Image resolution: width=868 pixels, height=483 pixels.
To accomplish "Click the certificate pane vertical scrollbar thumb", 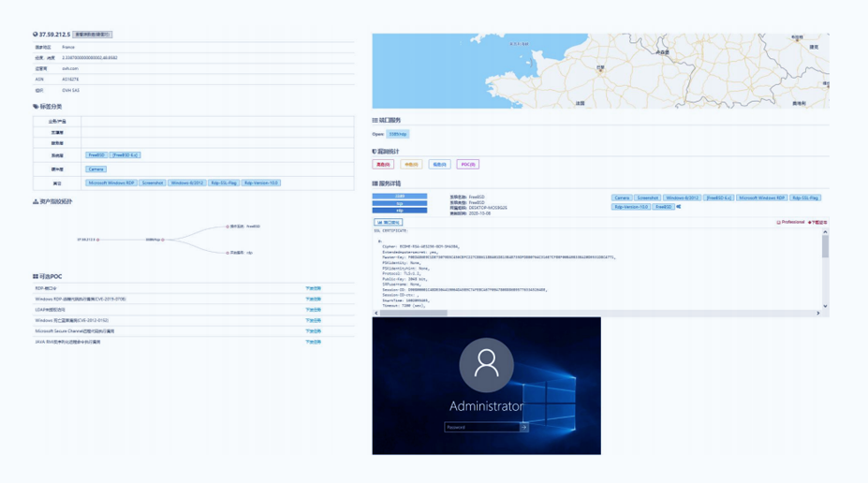I will [825, 247].
